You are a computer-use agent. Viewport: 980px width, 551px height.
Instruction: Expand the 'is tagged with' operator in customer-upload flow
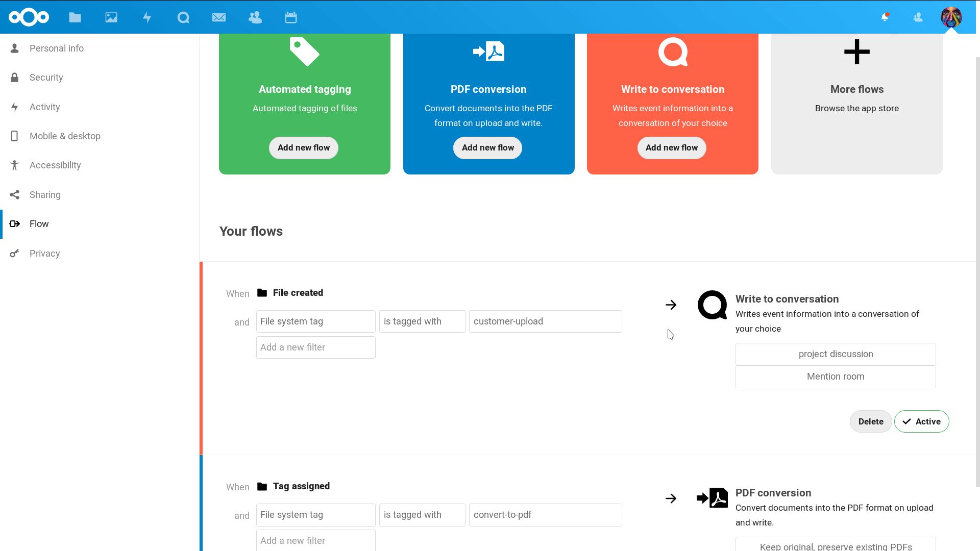tap(422, 321)
